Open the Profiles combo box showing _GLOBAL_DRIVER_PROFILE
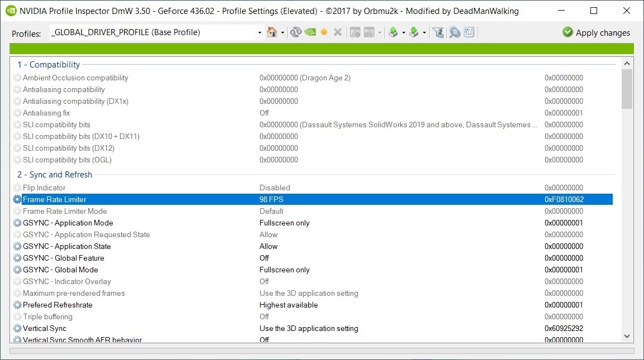 (x=156, y=32)
